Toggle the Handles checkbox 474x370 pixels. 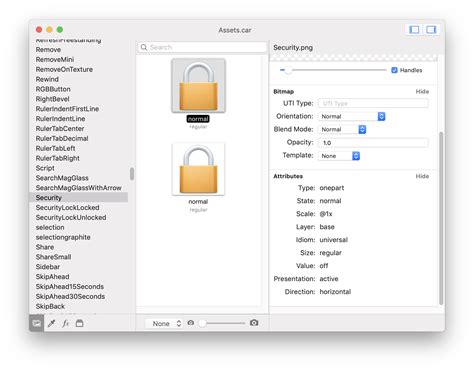[394, 70]
